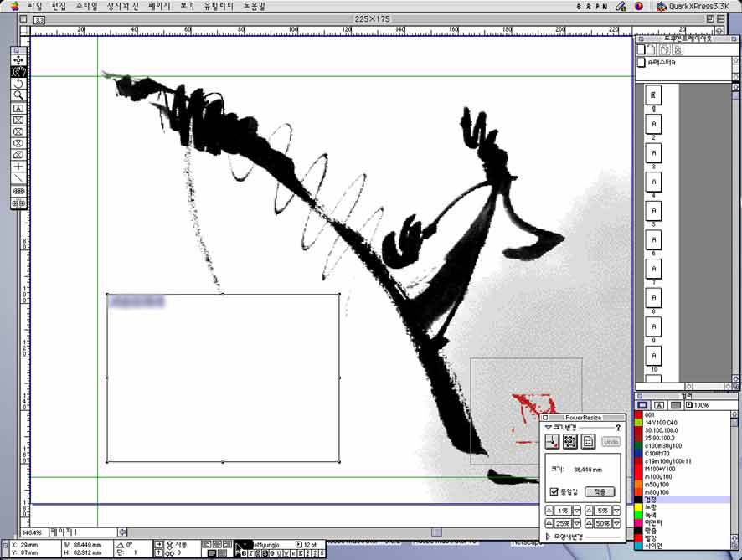
Task: Select the Item (move) tool
Action: click(18, 60)
